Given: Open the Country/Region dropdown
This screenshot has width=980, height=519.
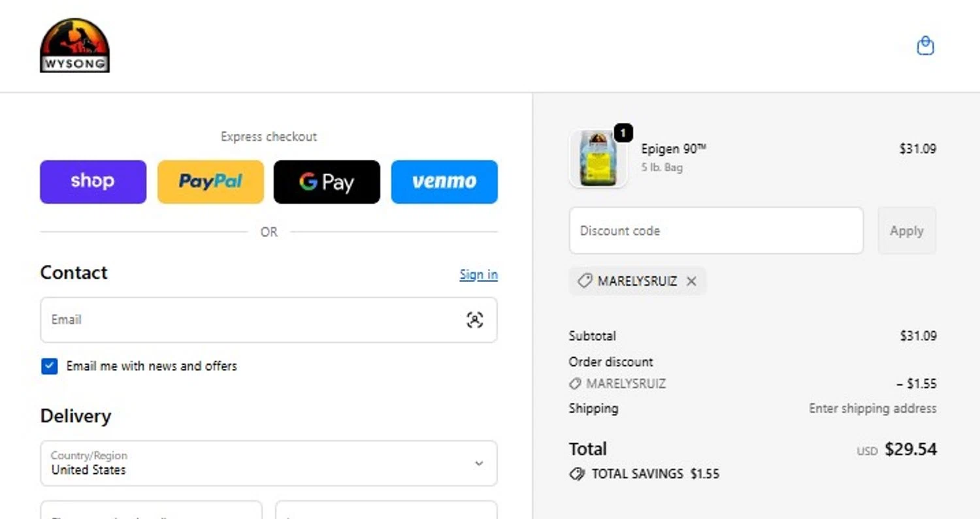Looking at the screenshot, I should [x=269, y=463].
